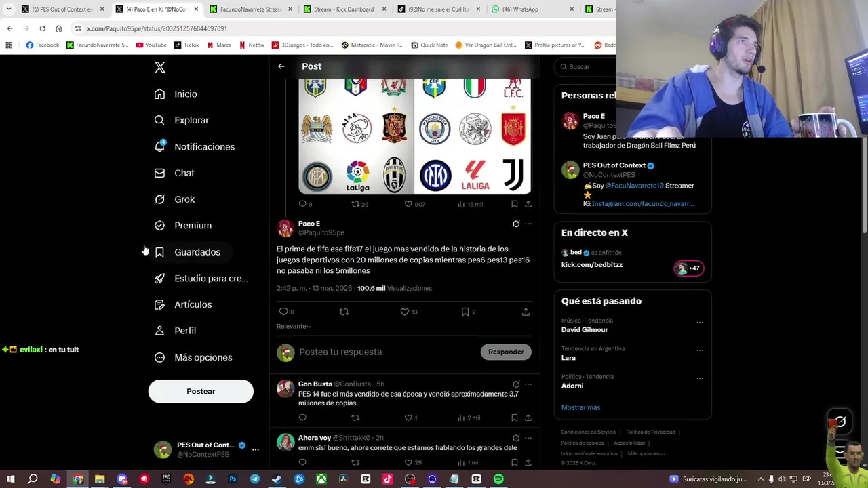The image size is (868, 488).
Task: Like Ahora voy's reply with 29
Action: pyautogui.click(x=408, y=462)
